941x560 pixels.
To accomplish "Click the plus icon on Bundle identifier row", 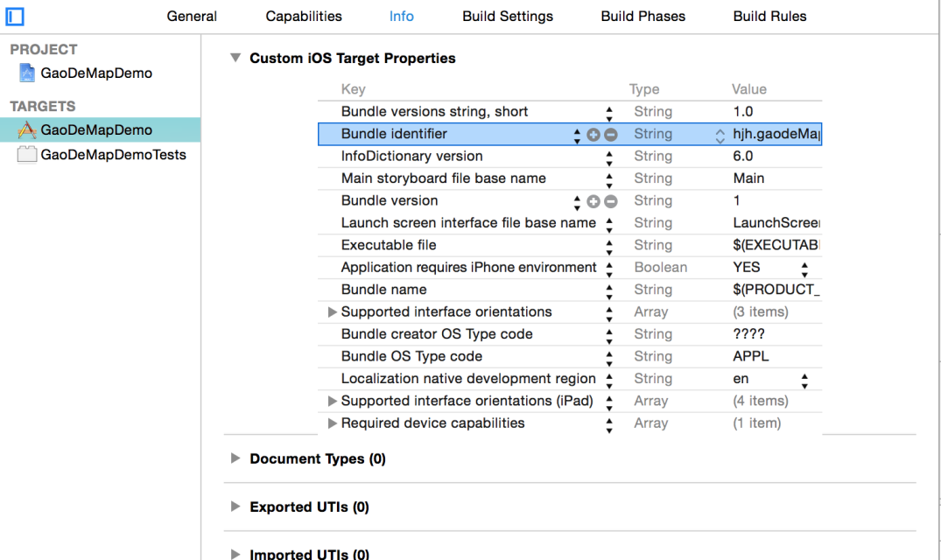I will pos(593,135).
